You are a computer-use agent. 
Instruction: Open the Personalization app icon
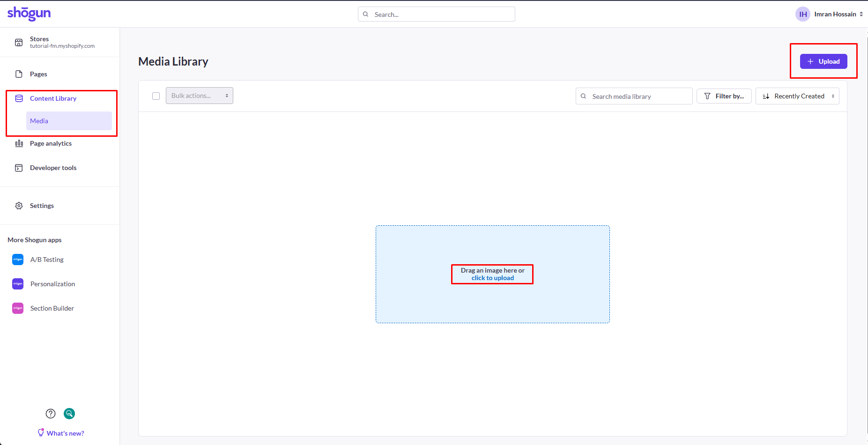pos(18,284)
